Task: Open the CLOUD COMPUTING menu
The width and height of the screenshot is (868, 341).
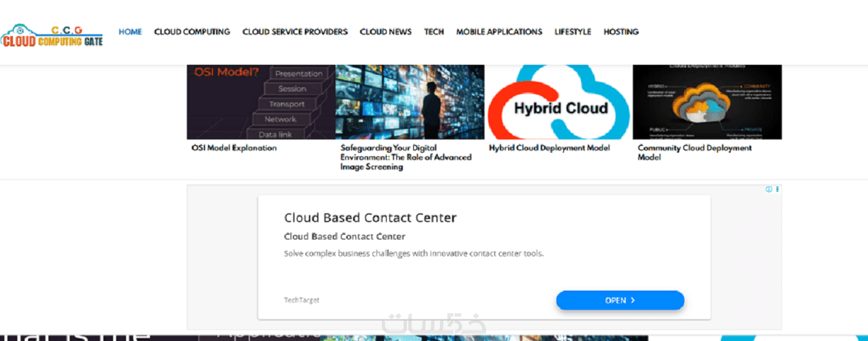Action: coord(192,31)
